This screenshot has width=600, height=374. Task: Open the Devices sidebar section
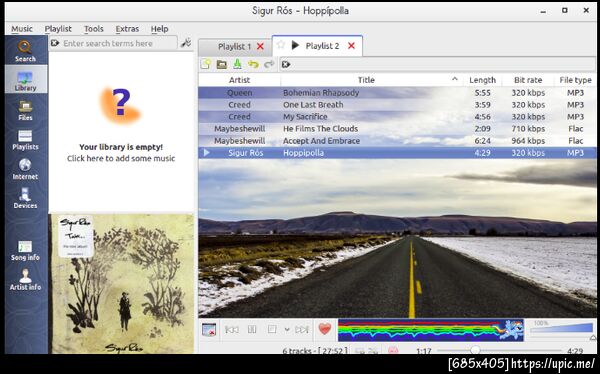[x=25, y=198]
